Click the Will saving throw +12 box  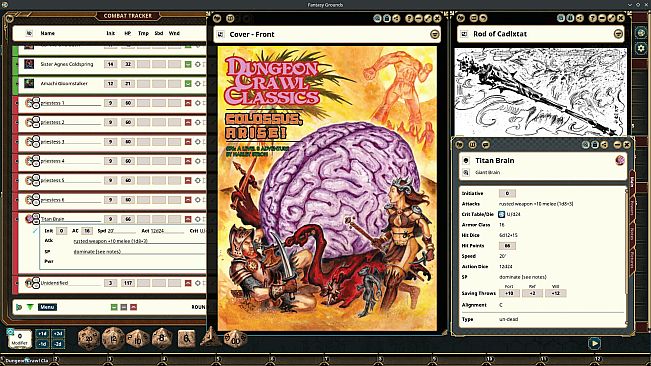pyautogui.click(x=556, y=293)
